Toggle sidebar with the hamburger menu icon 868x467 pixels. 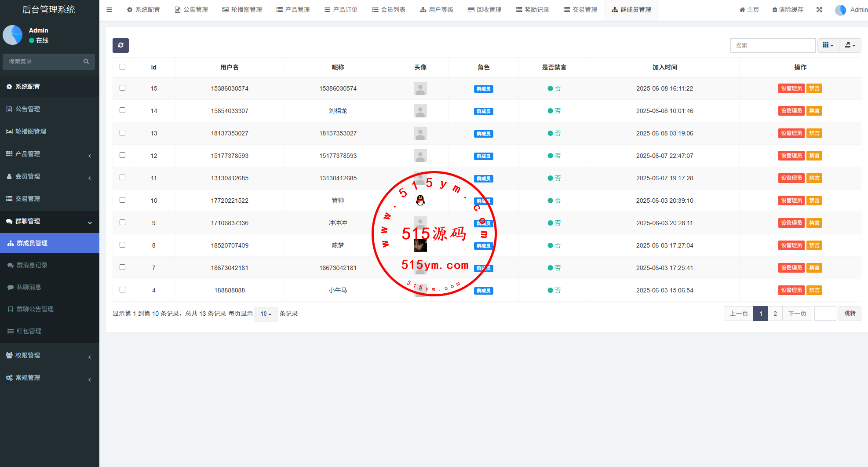pos(109,10)
